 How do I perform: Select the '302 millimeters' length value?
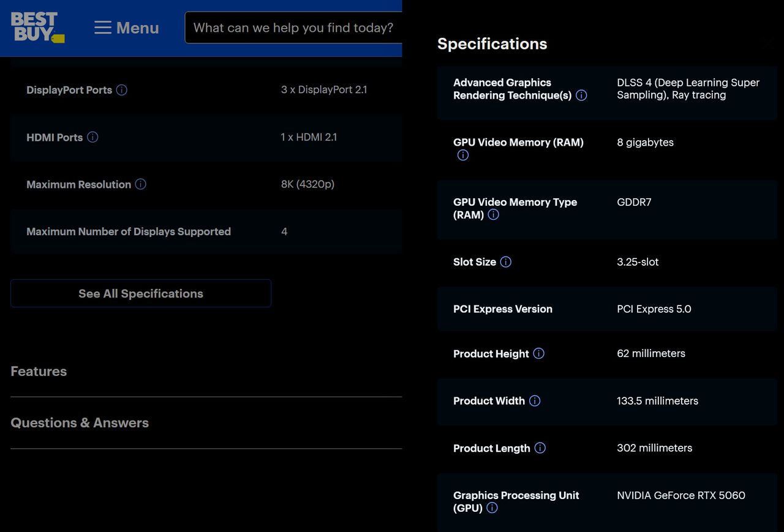pos(655,448)
